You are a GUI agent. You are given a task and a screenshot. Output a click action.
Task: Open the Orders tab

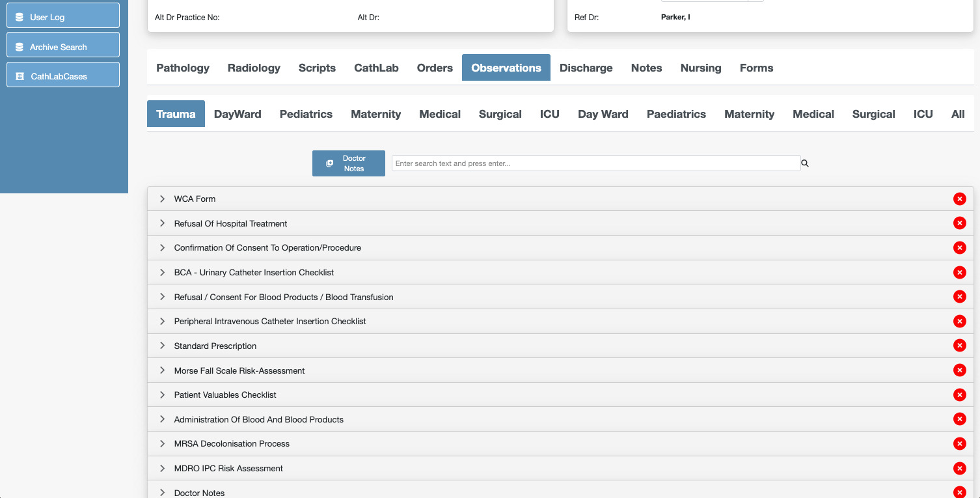point(435,68)
